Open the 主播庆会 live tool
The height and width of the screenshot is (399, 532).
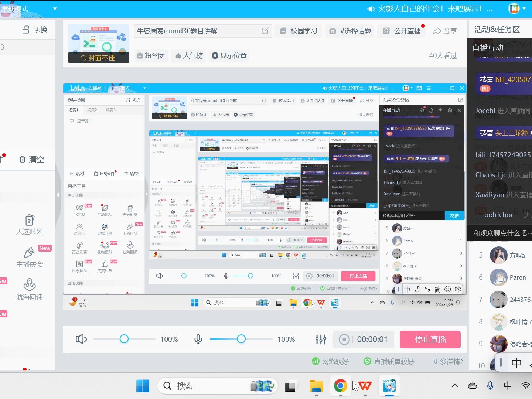point(30,257)
